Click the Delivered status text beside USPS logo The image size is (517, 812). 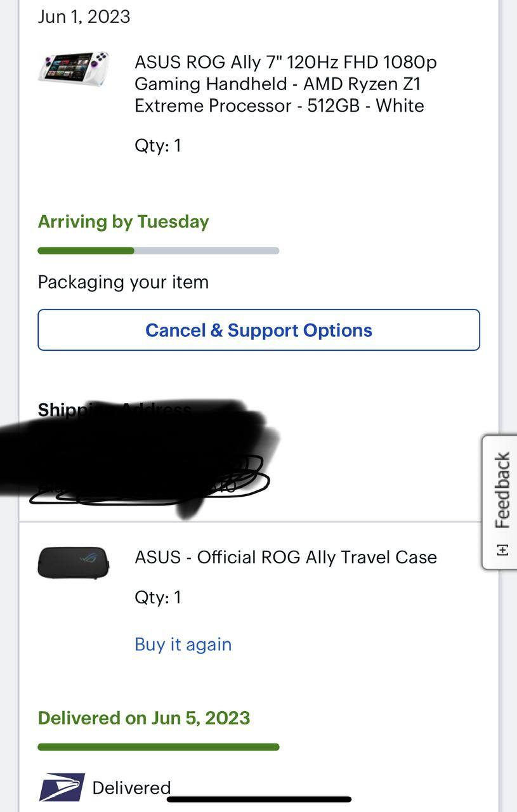click(x=131, y=787)
